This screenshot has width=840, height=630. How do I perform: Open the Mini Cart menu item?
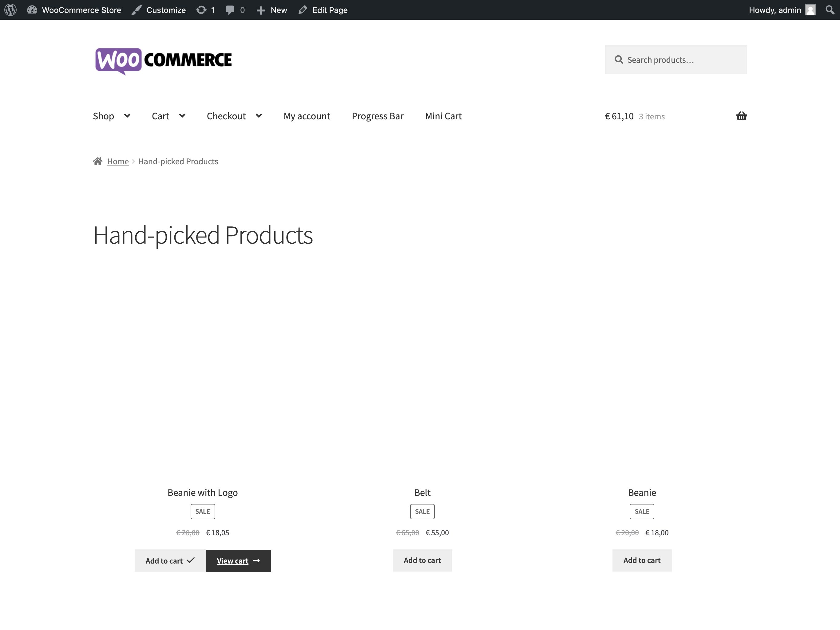(443, 116)
